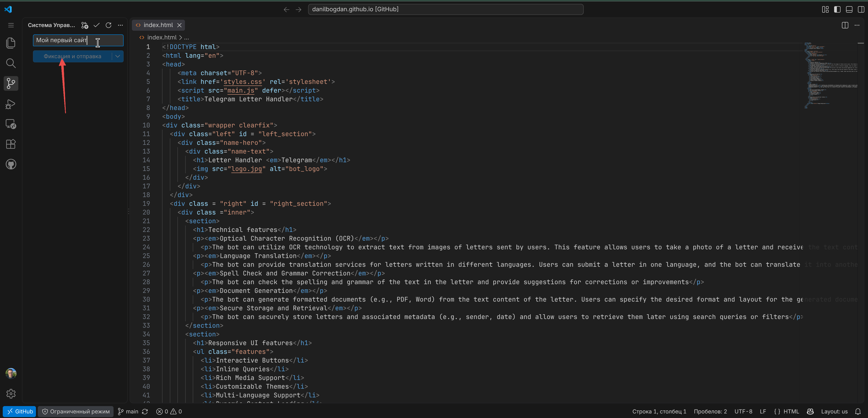Go back with the left arrow
This screenshot has height=418, width=868.
[286, 9]
